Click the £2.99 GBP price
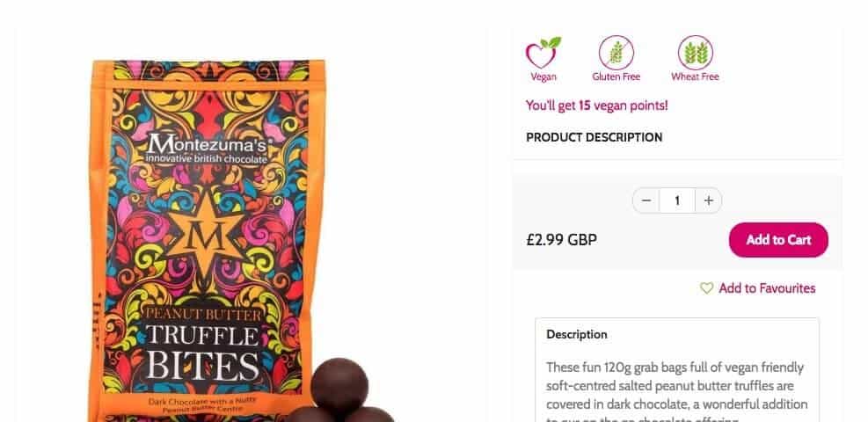Screen dimensions: 868x422 tap(561, 239)
